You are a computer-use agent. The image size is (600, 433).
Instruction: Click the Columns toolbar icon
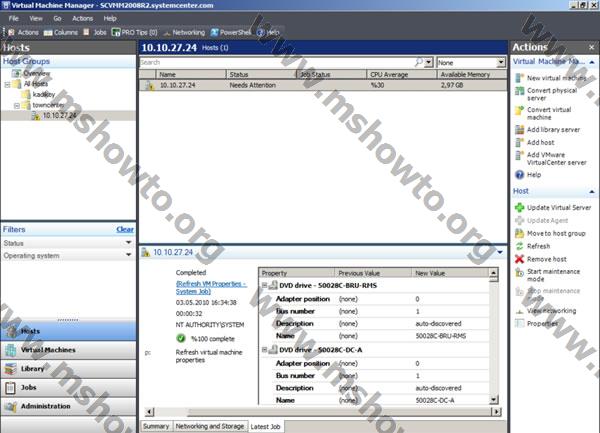click(61, 33)
